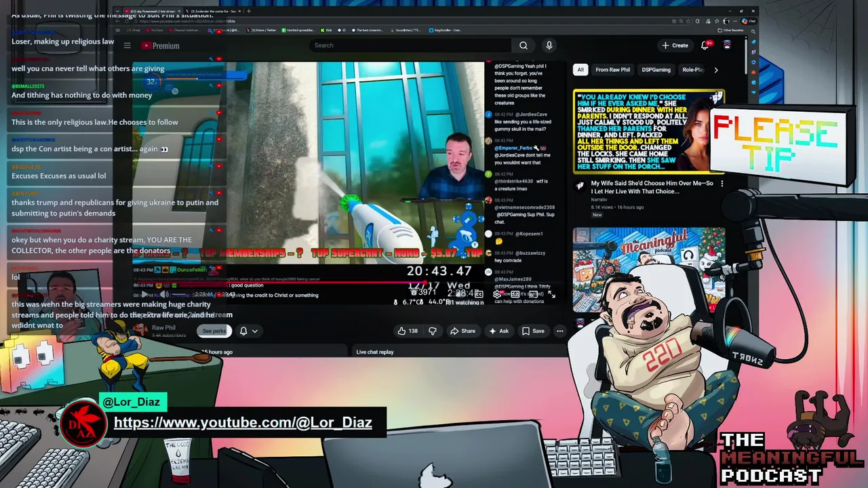Select the All filter chip
Viewport: 868px width, 488px height.
580,70
